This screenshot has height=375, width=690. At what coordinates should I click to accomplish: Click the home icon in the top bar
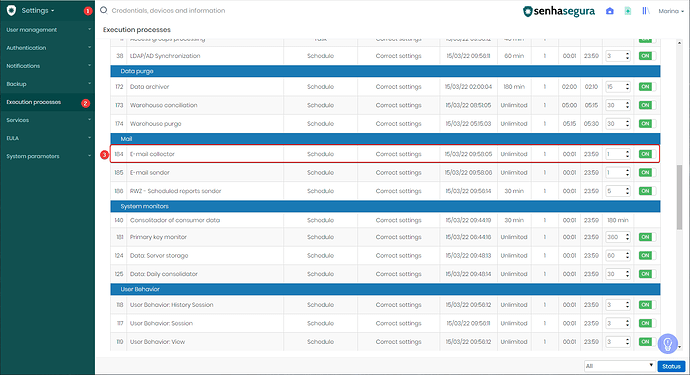609,11
